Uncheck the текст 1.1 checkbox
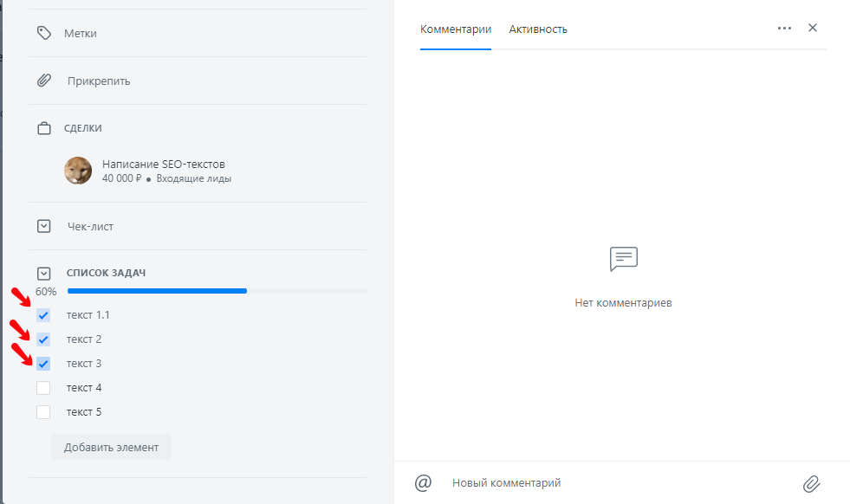850x504 pixels. (x=43, y=315)
